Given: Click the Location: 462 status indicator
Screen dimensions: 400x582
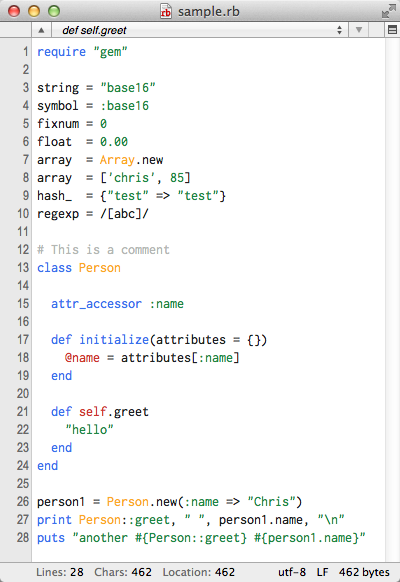Looking at the screenshot, I should [x=199, y=572].
